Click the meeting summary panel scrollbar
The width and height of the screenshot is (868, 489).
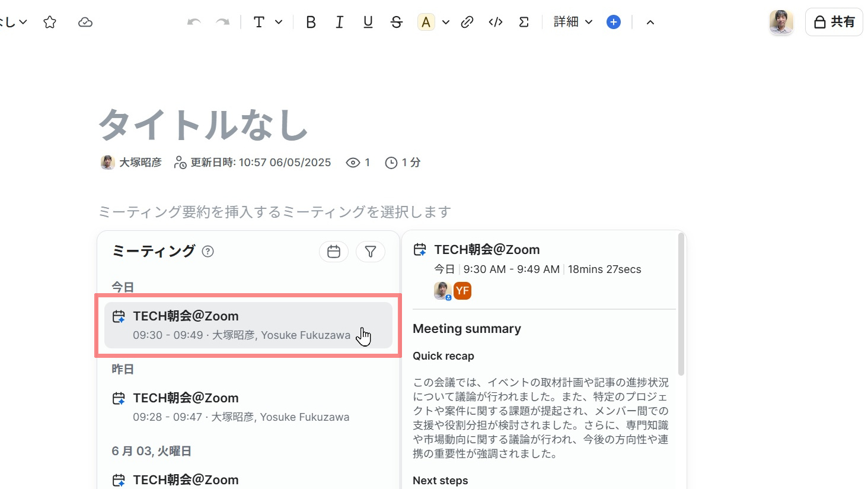(681, 304)
